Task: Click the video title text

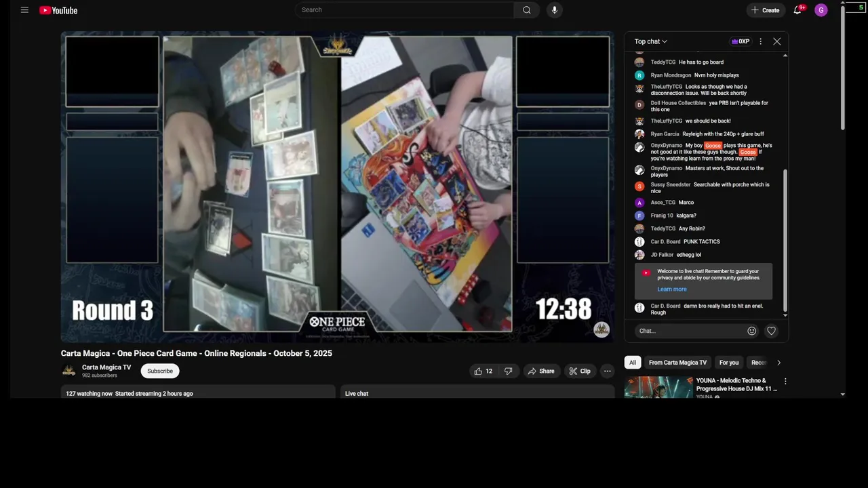Action: 197,353
